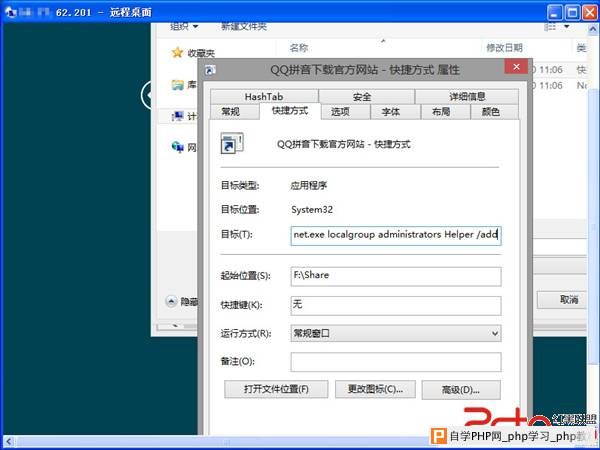Select the 快捷方式 tab

click(290, 111)
